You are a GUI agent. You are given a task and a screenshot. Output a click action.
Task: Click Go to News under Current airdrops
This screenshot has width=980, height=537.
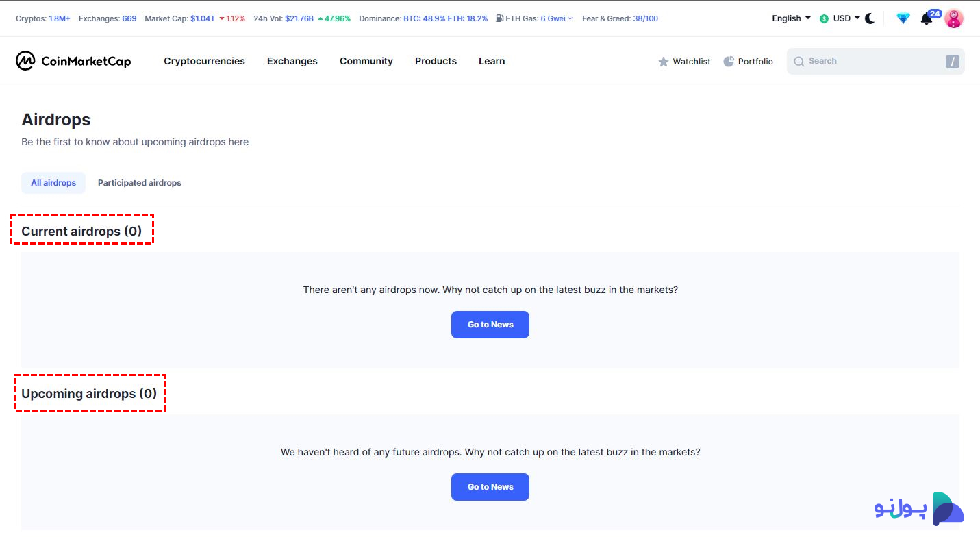(490, 325)
